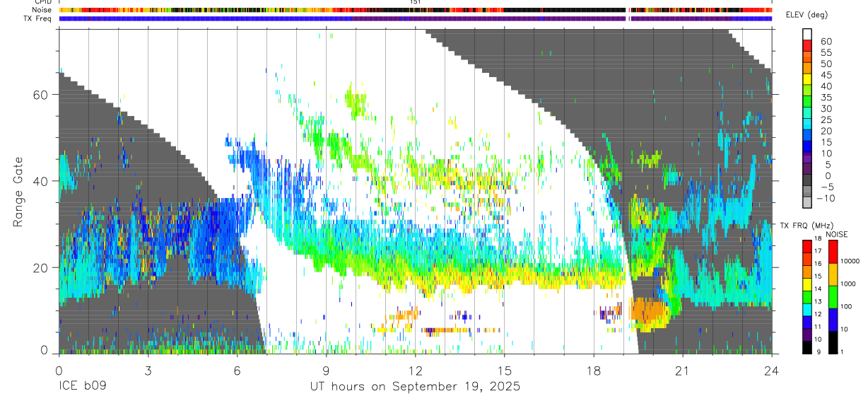
Task: Click elevation legend value '45'
Action: pyautogui.click(x=826, y=75)
